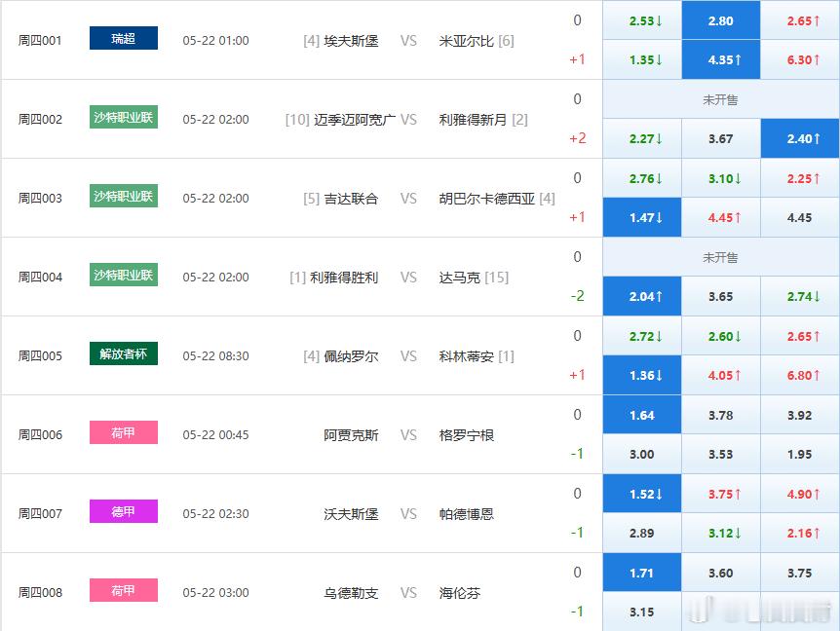This screenshot has width=840, height=631.
Task: Select 2.27 handicap odds for 迈季迈阿宽广
Action: tap(642, 138)
